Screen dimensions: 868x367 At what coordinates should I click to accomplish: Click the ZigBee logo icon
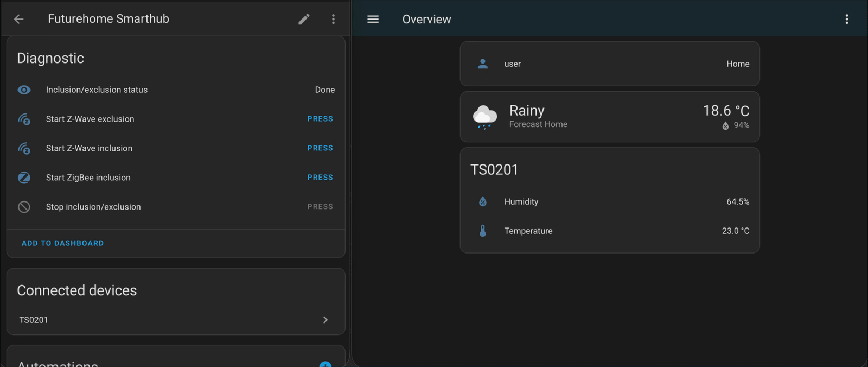24,178
